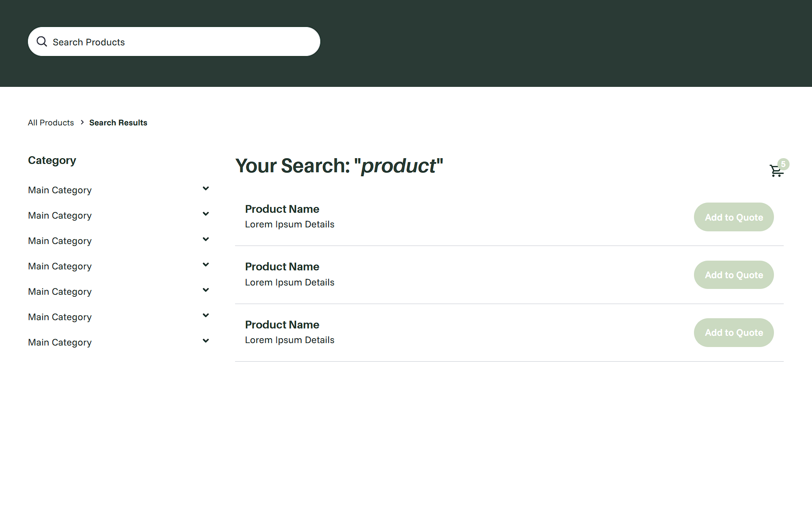Open the second Product Name listing
The image size is (812, 532).
(282, 266)
